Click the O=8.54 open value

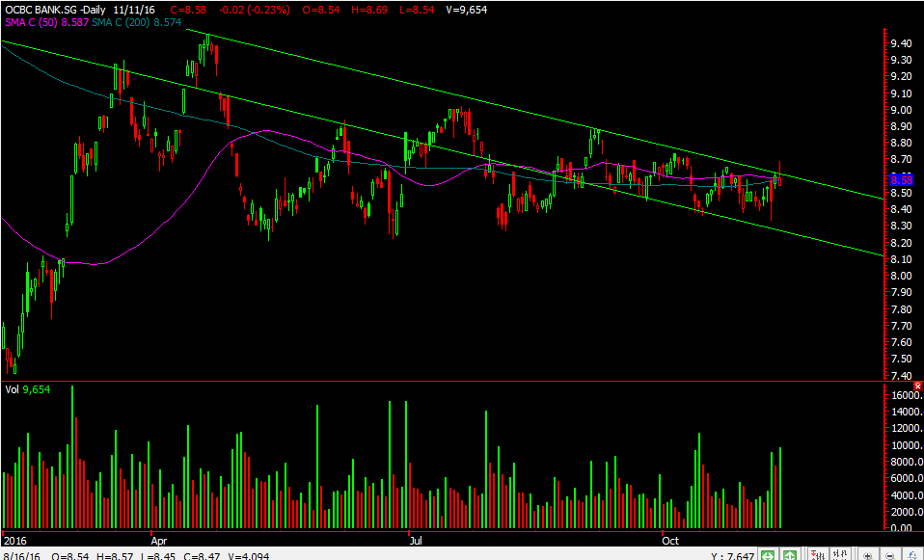pos(322,10)
